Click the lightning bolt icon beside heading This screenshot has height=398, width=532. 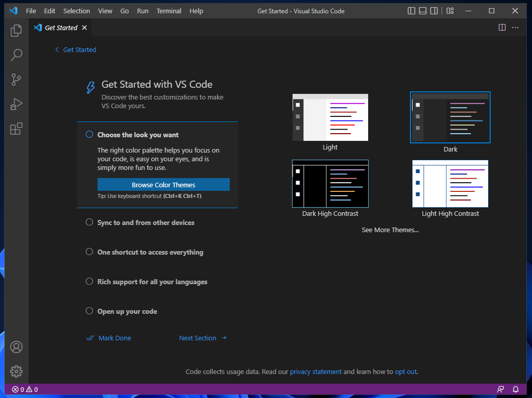coord(90,87)
